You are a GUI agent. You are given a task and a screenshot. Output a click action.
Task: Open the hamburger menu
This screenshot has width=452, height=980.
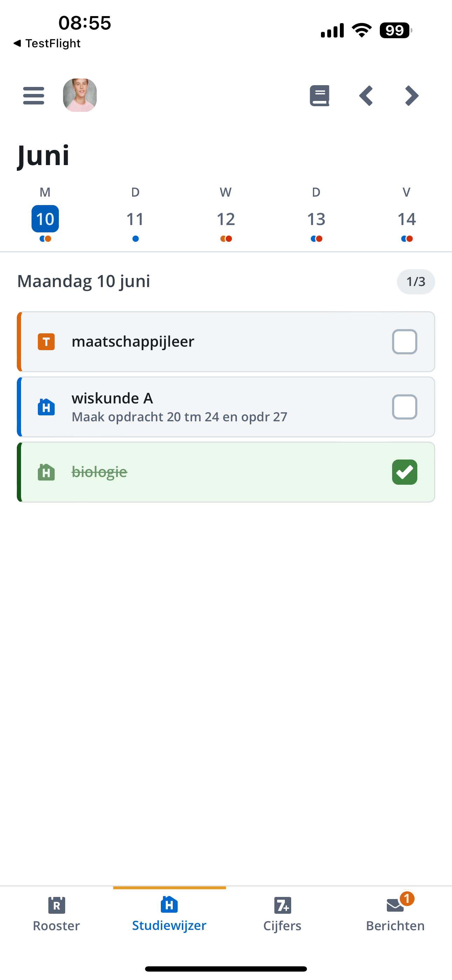pyautogui.click(x=34, y=95)
